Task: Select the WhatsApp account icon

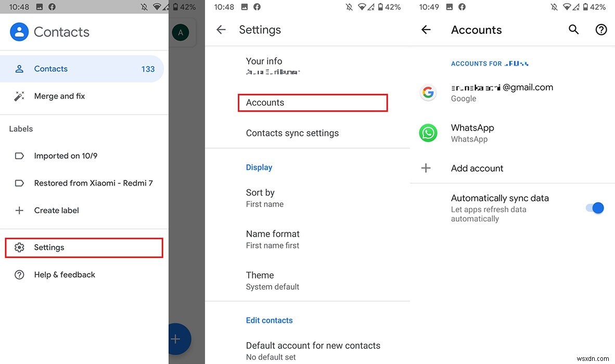Action: point(428,133)
